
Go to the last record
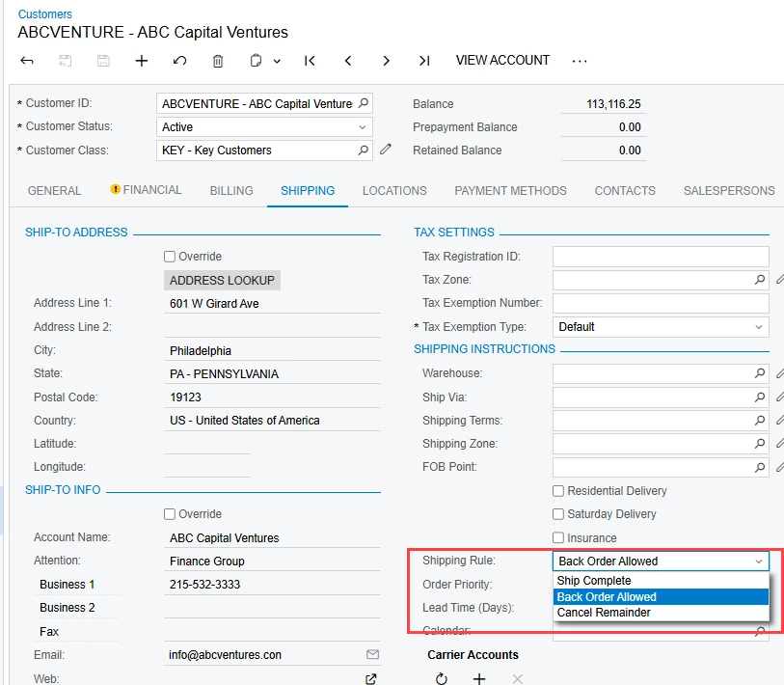(424, 61)
